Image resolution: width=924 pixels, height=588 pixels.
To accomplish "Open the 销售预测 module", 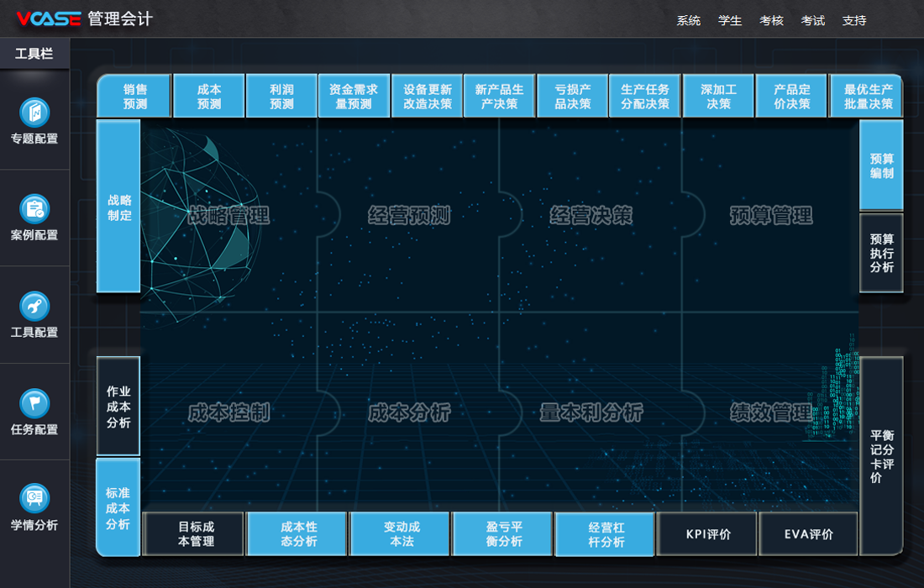I will (135, 97).
